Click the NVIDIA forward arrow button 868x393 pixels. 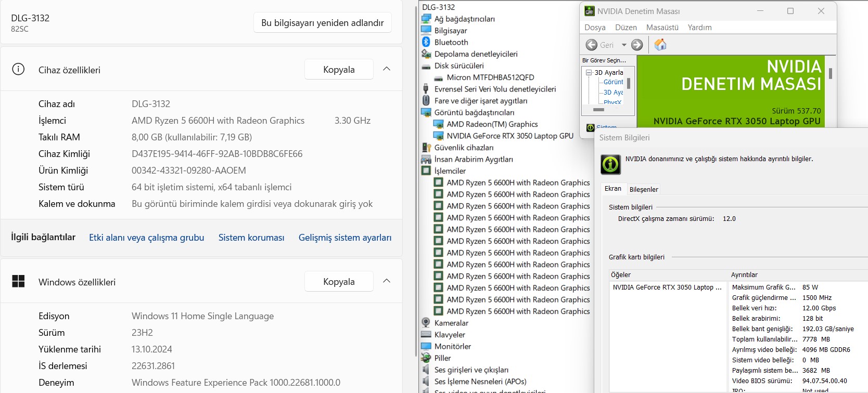click(x=637, y=45)
